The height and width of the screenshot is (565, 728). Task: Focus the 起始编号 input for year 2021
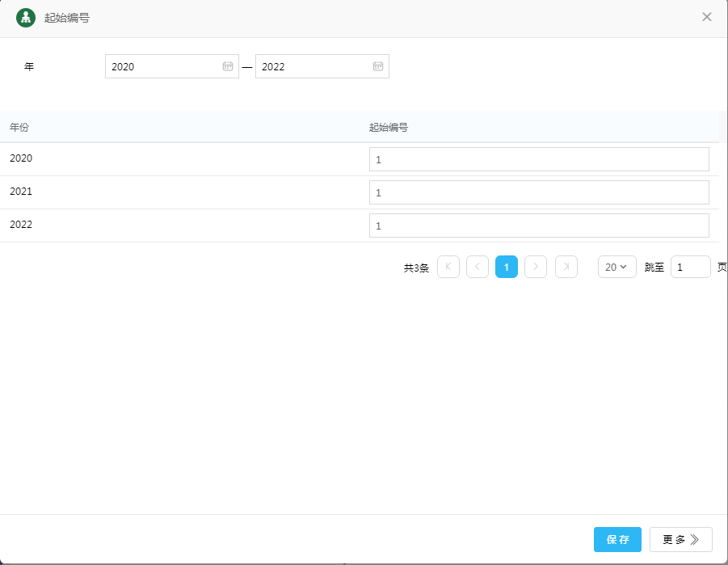click(538, 192)
